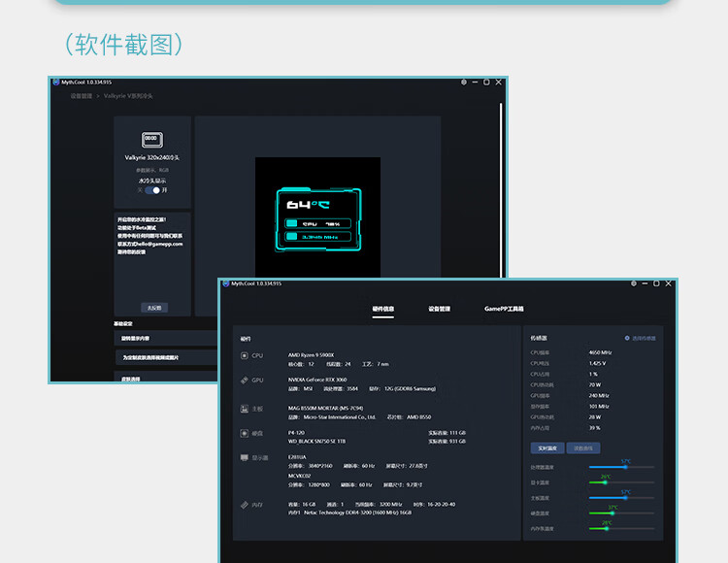Click the MythCool logo in the back window's title bar

point(56,83)
